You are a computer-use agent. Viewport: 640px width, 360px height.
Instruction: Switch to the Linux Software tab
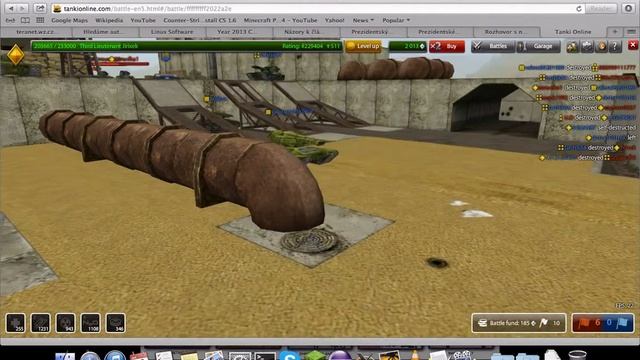(172, 32)
